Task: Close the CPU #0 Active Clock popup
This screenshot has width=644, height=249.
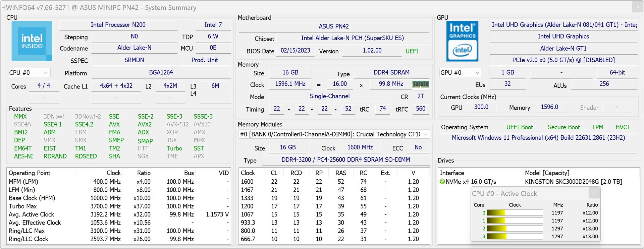Action: [594, 193]
